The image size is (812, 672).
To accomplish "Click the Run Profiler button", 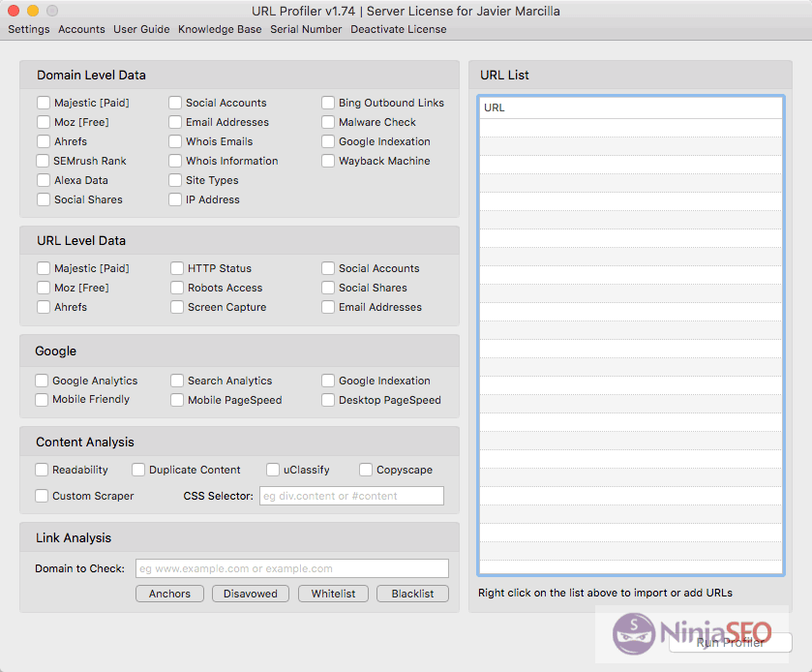I will click(730, 643).
